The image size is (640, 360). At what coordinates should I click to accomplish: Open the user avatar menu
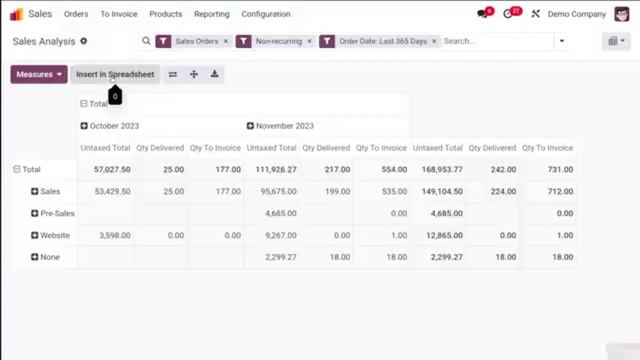pos(622,14)
